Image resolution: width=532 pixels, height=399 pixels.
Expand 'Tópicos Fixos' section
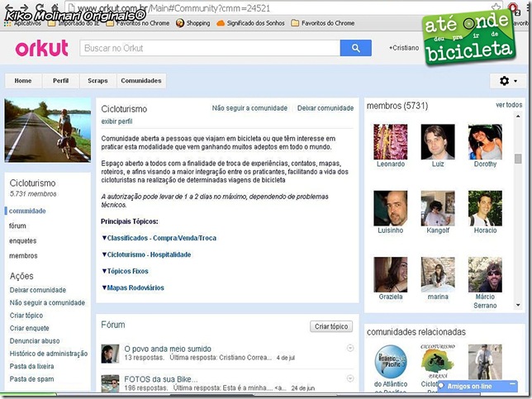125,272
